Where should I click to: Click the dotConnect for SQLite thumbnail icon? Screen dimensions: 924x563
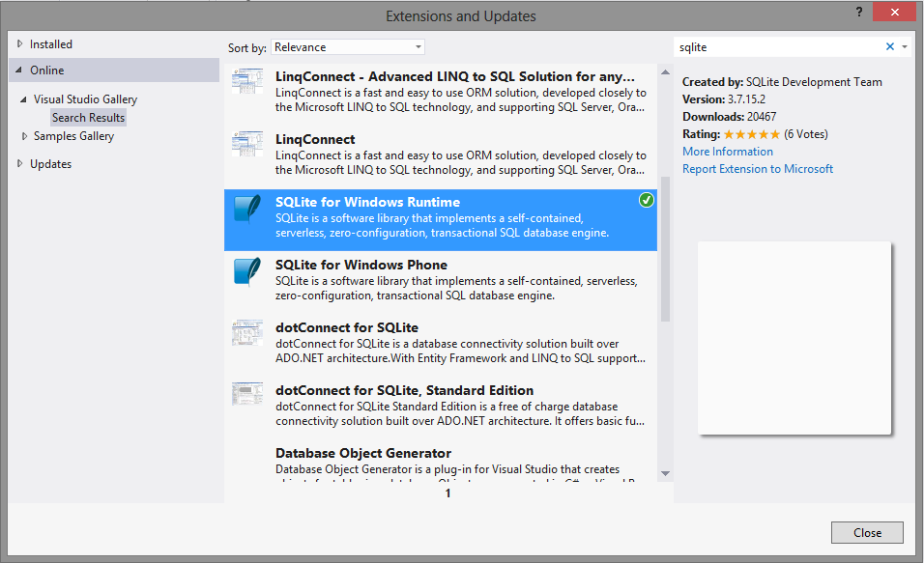247,333
